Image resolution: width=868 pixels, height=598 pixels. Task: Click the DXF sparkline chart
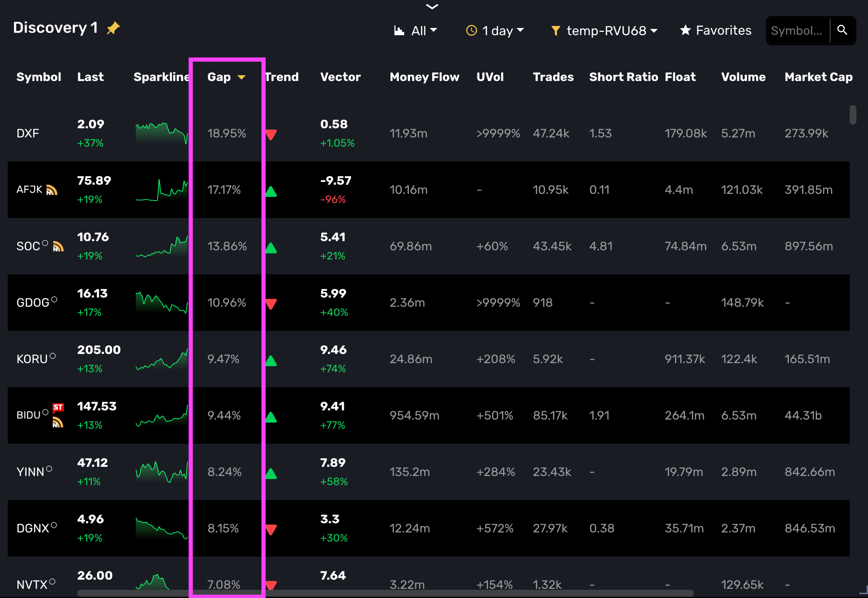click(161, 134)
